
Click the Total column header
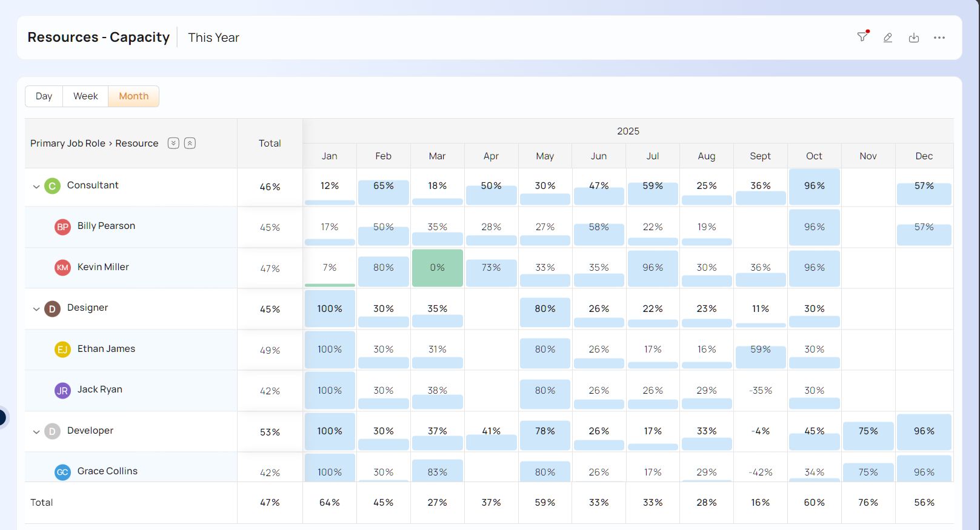[x=270, y=144]
